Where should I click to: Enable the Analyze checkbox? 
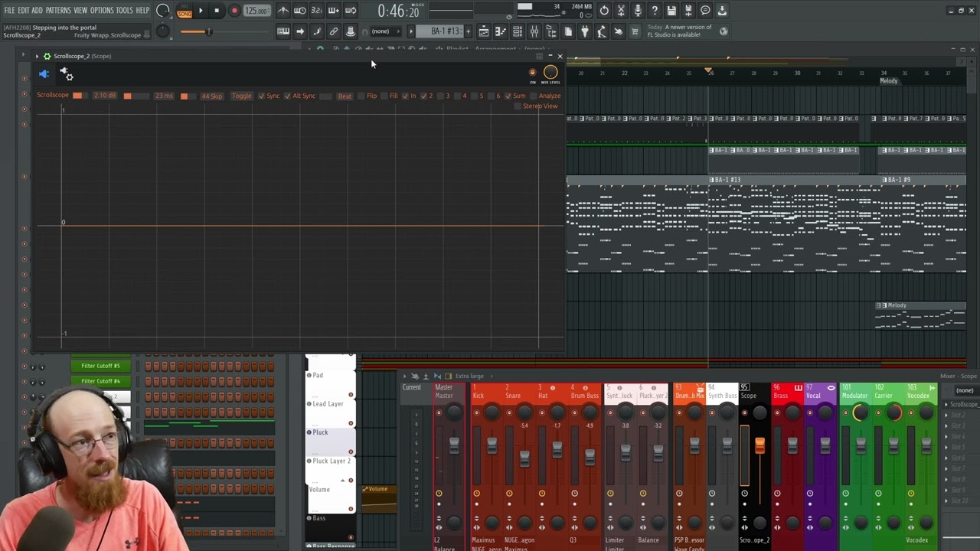[x=534, y=96]
